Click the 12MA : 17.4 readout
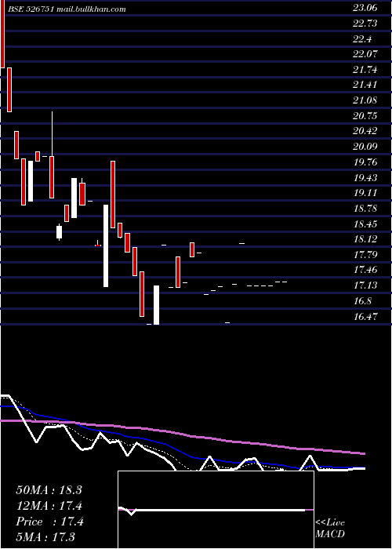The width and height of the screenshot is (392, 549). [x=49, y=506]
